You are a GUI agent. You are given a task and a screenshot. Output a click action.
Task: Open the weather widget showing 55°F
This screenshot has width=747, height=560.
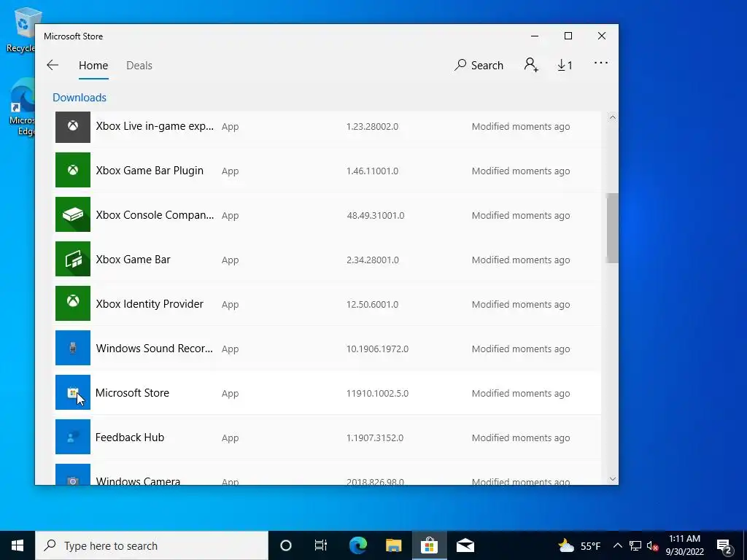[x=580, y=545]
